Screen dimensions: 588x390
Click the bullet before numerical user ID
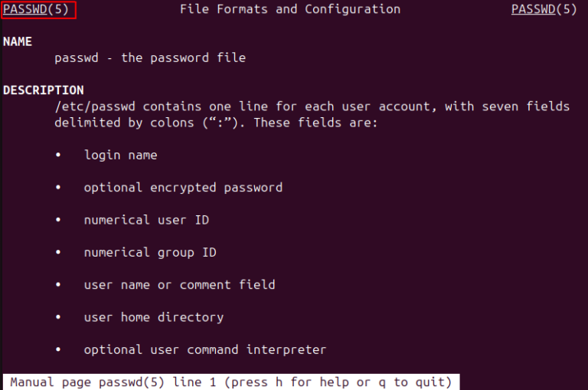tap(58, 220)
